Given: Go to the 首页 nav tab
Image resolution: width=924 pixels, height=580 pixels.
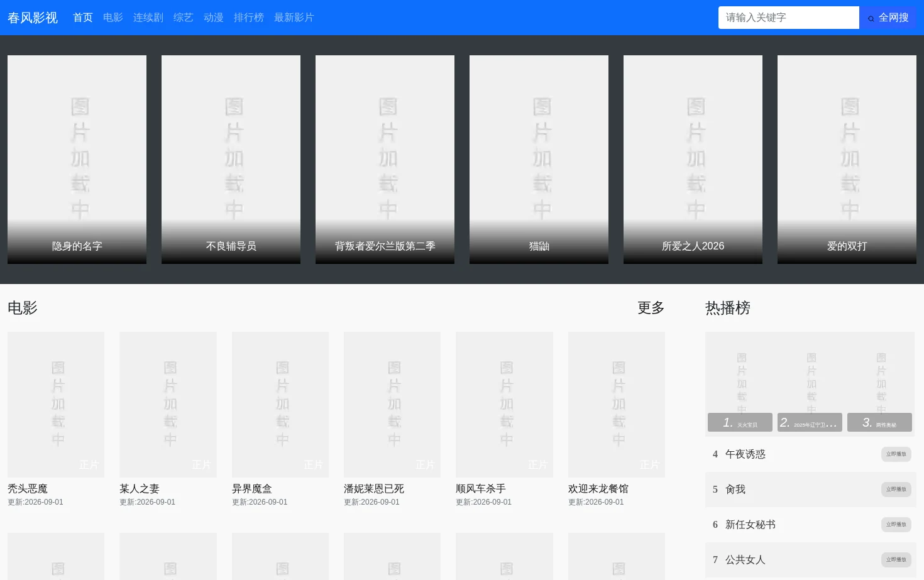Looking at the screenshot, I should 83,18.
